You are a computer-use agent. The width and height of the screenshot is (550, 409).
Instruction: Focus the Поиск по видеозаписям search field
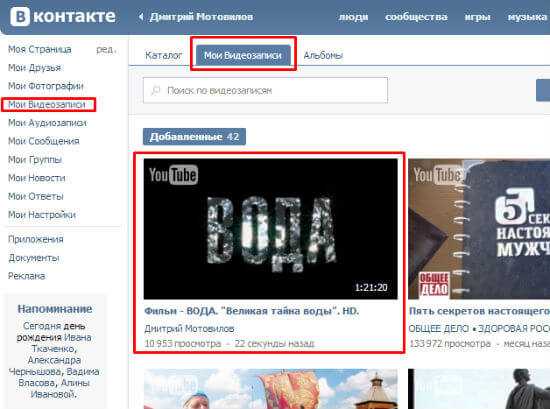click(x=266, y=90)
